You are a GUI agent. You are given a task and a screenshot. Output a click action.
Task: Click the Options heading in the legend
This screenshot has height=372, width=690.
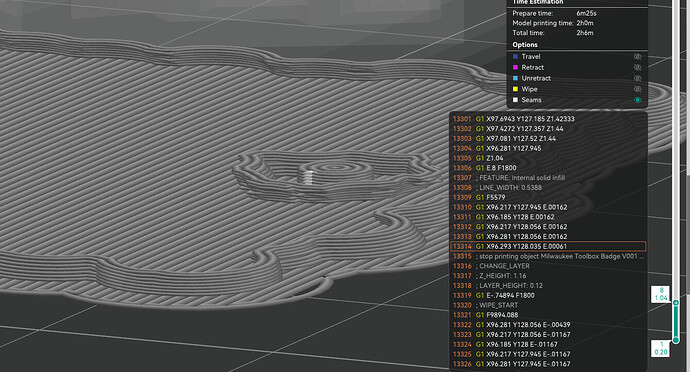525,45
